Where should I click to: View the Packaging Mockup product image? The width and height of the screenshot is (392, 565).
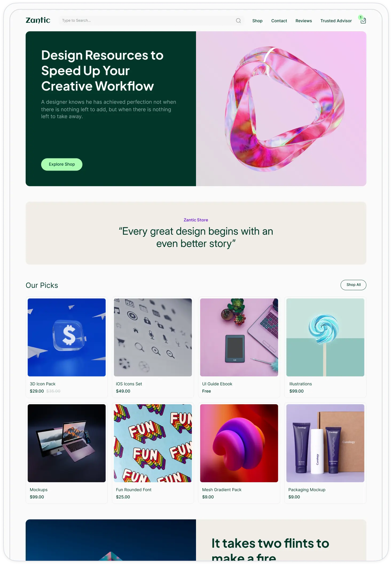(325, 443)
